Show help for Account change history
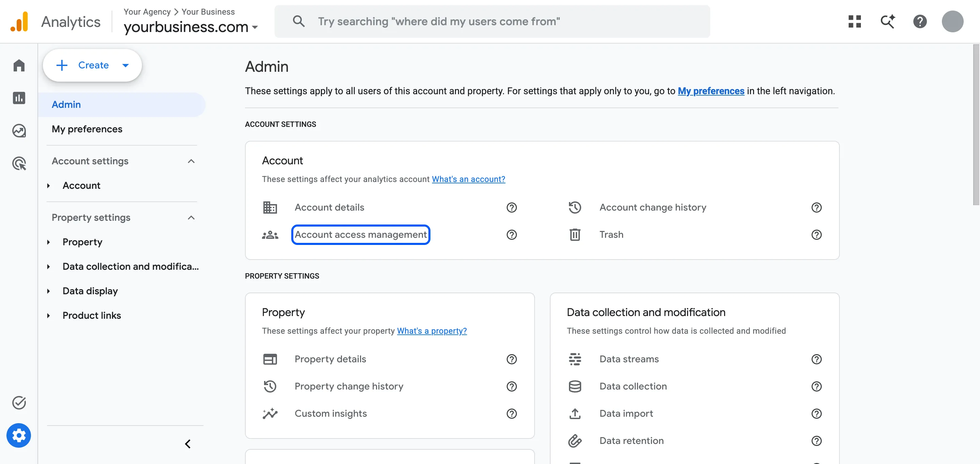Viewport: 980px width, 464px height. click(x=816, y=208)
